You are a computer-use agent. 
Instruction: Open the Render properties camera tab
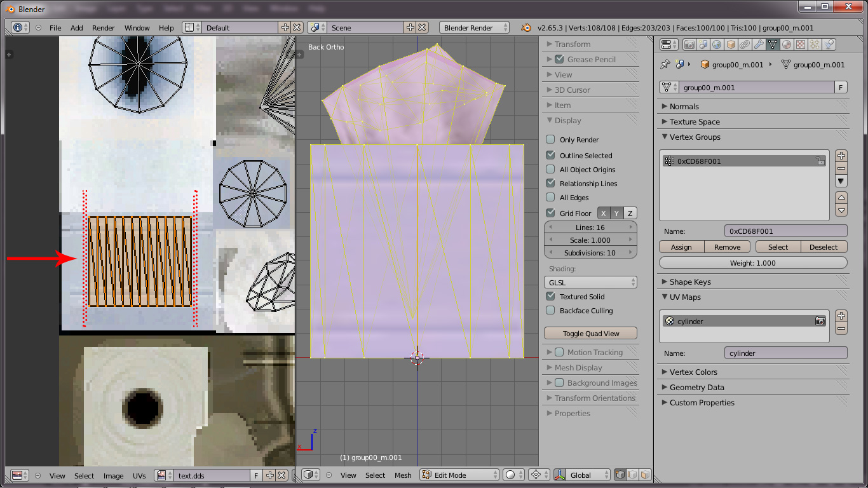coord(689,44)
